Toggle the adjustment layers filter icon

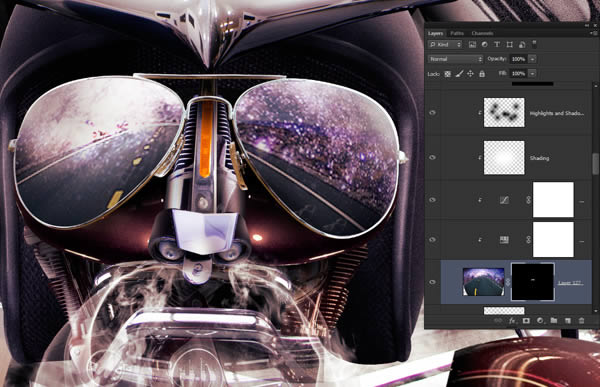[x=484, y=45]
